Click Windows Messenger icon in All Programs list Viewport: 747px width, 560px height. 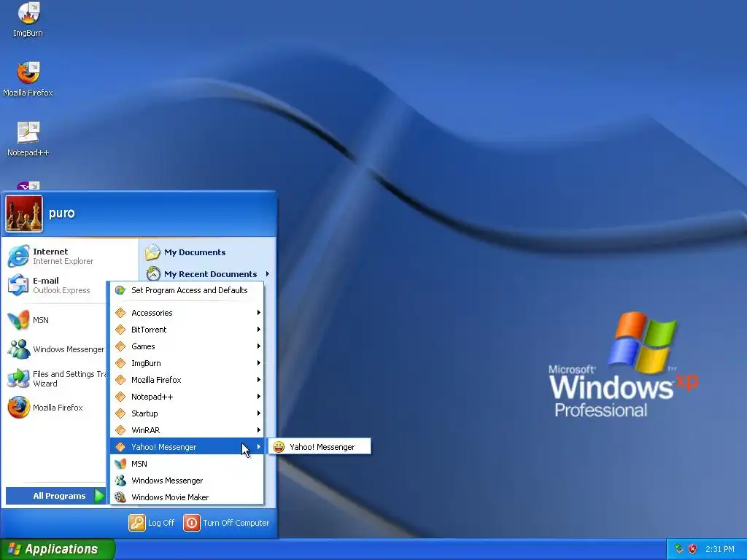[x=120, y=481]
